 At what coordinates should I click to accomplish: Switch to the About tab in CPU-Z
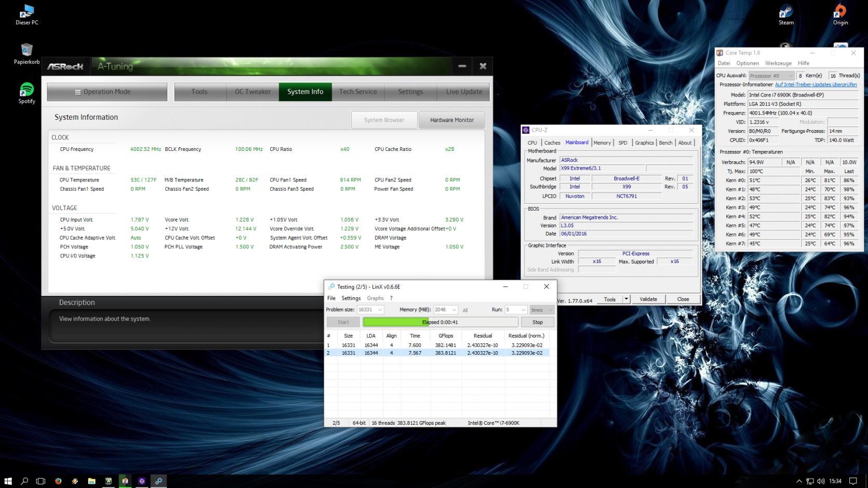[x=685, y=143]
